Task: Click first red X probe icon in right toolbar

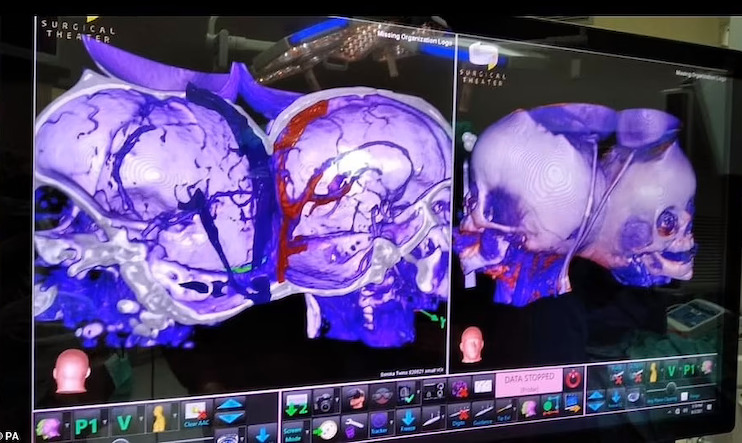Action: [x=617, y=375]
